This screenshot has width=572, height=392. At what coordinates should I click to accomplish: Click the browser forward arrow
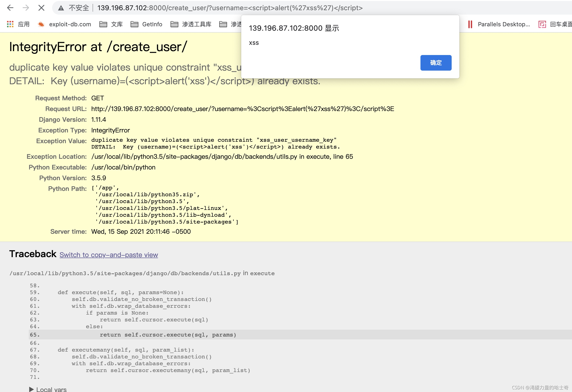26,8
